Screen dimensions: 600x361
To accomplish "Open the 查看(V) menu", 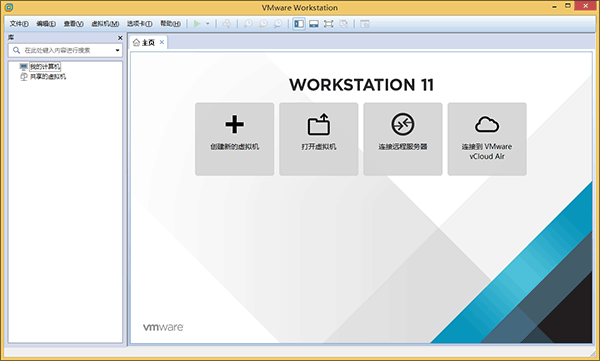I will (73, 24).
